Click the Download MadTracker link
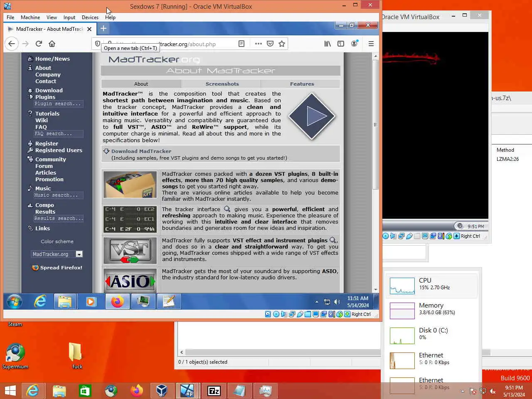Viewport: 532px width, 399px height. tap(141, 151)
